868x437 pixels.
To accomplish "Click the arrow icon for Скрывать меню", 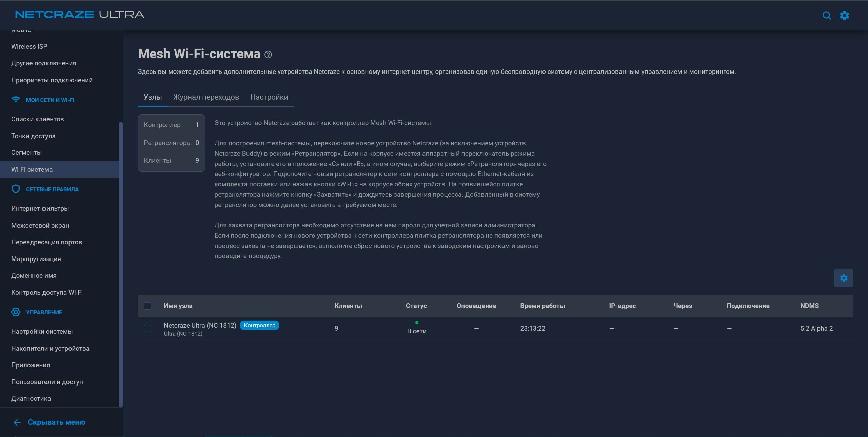I will [x=17, y=422].
